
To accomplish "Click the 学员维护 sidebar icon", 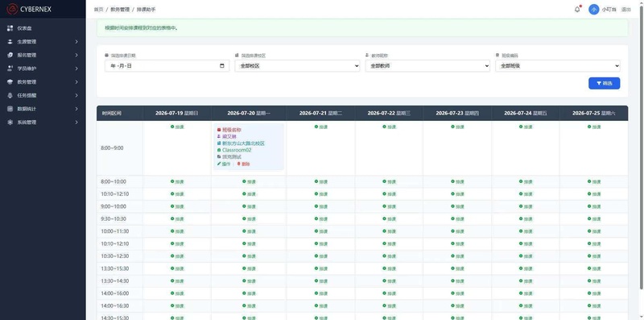I will (x=10, y=69).
